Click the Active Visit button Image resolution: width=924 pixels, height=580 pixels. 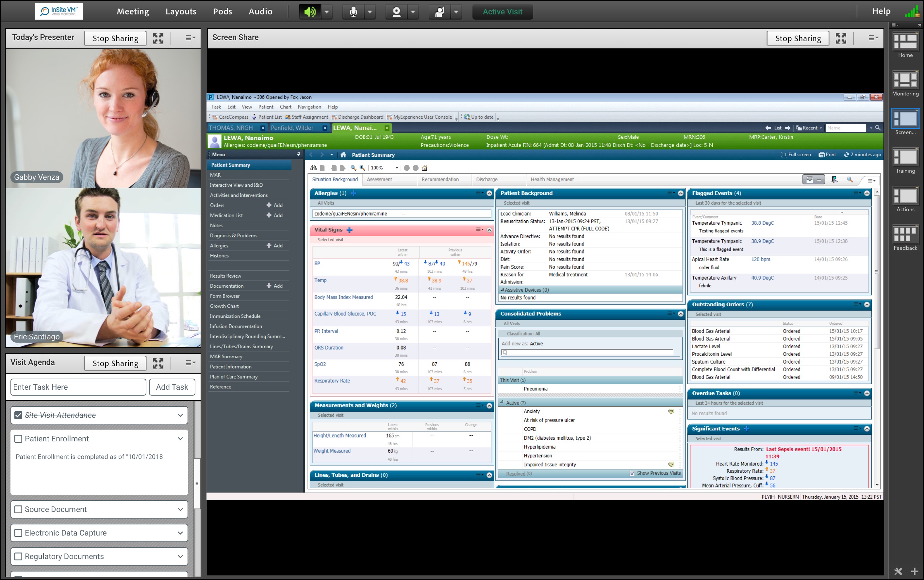[x=503, y=12]
